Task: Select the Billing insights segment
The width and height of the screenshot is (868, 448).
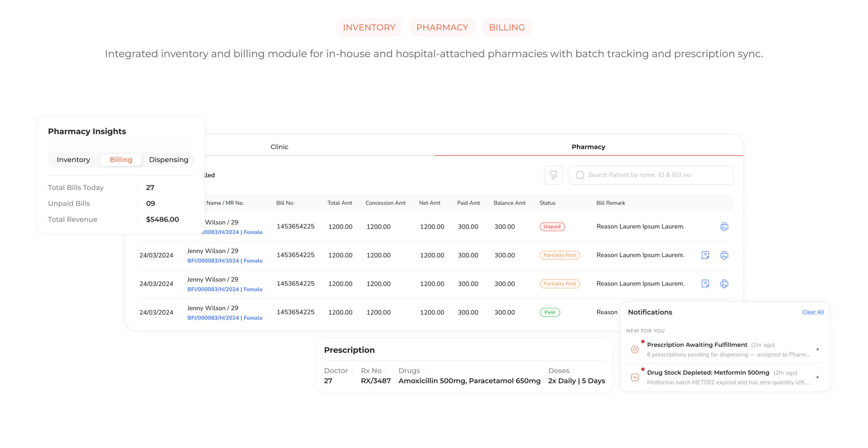Action: 121,160
